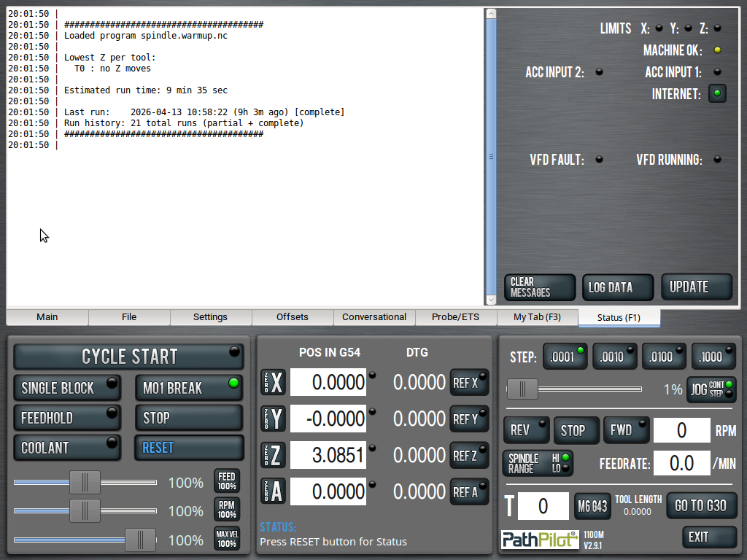Click the Internet status indicator
Image resolution: width=747 pixels, height=560 pixels.
717,93
